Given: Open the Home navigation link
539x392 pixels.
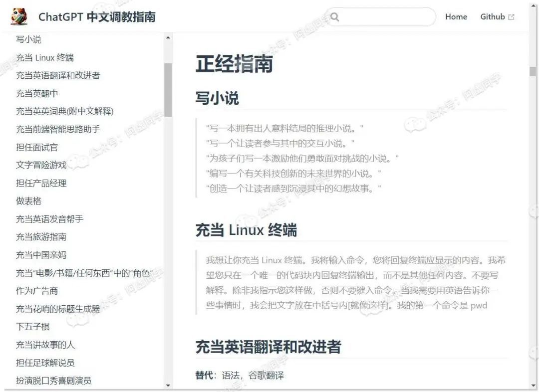Looking at the screenshot, I should [x=456, y=17].
